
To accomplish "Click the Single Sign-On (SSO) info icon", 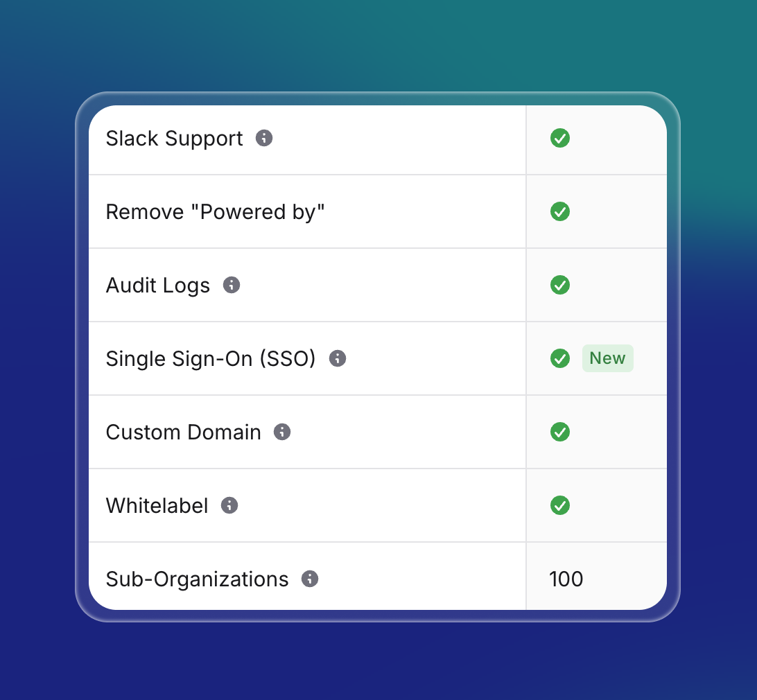I will coord(338,358).
